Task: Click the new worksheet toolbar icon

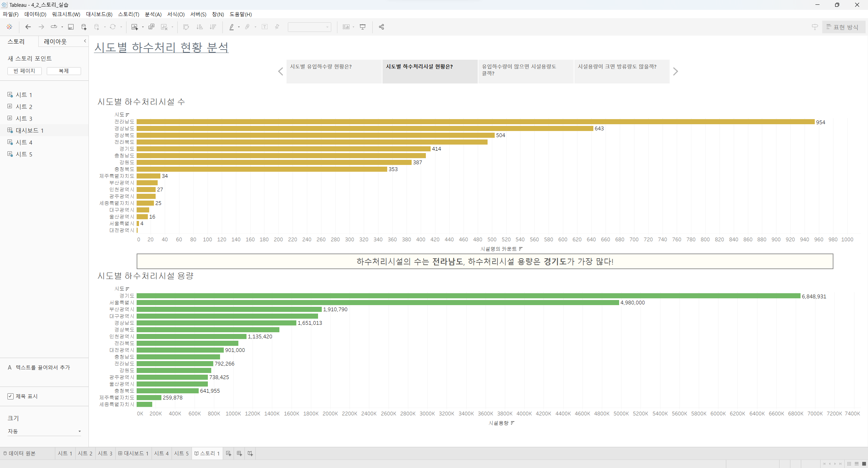Action: [135, 27]
